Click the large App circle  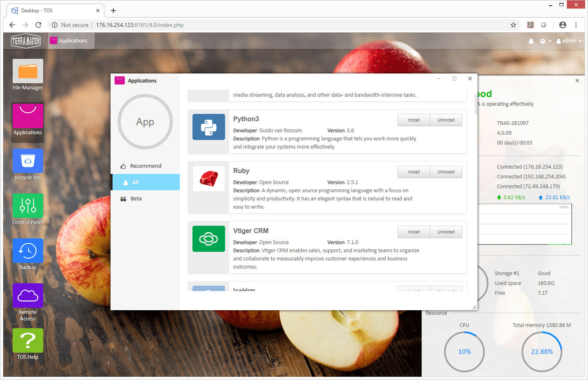click(x=145, y=122)
